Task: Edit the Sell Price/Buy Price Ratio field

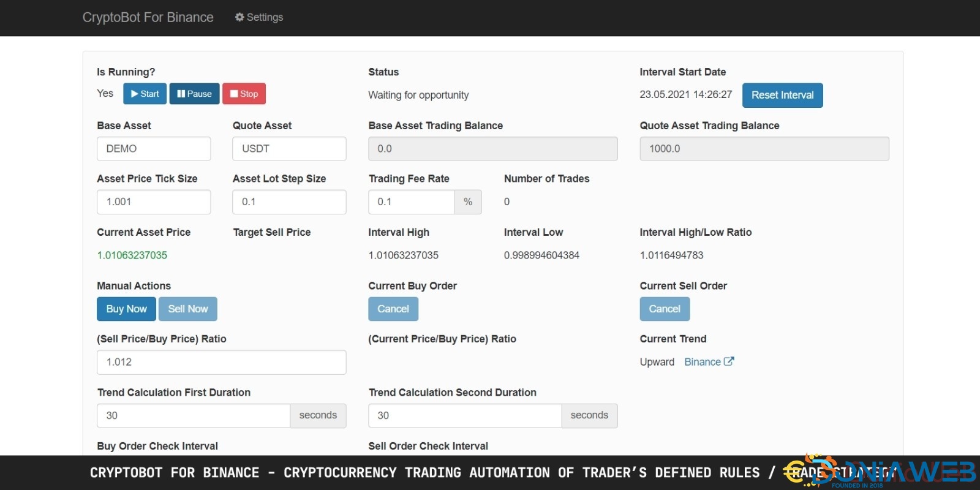Action: [221, 362]
